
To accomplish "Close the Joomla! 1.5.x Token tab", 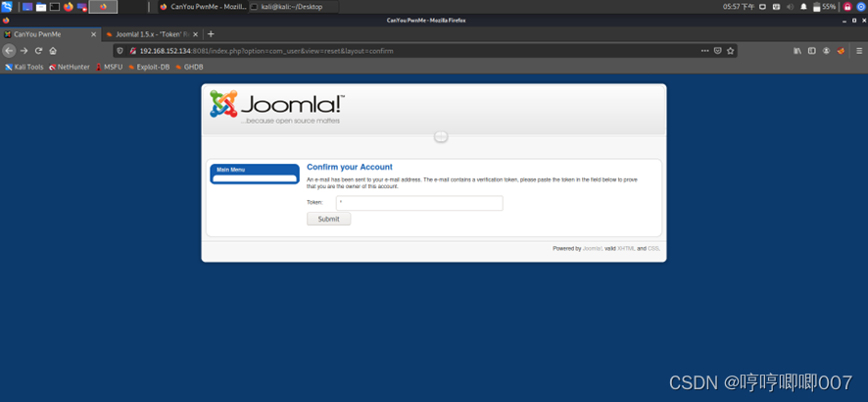I will [x=196, y=34].
